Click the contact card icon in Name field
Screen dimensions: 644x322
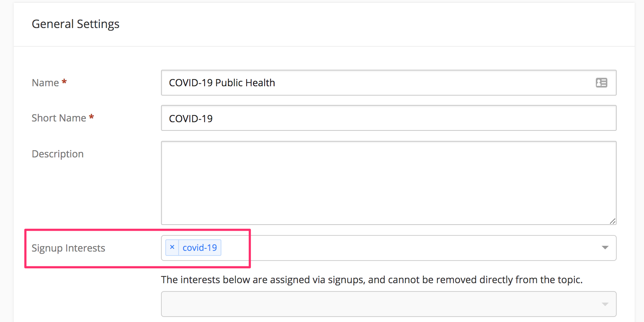[601, 83]
